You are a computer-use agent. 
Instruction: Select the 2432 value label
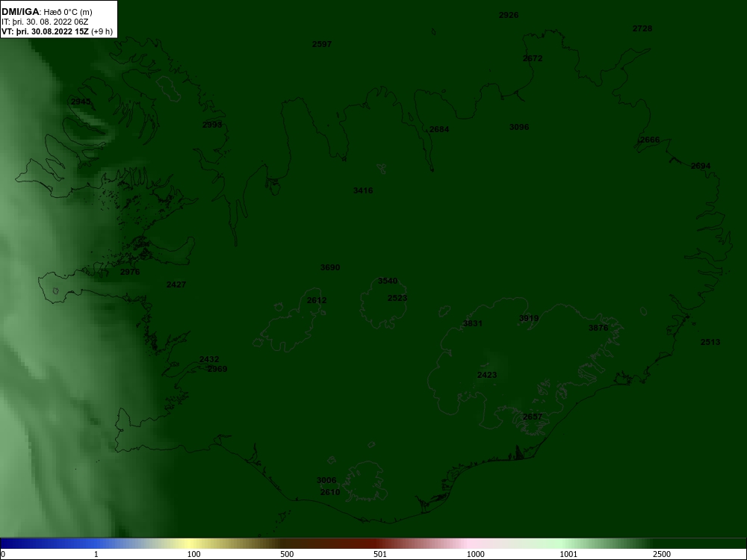coord(209,360)
